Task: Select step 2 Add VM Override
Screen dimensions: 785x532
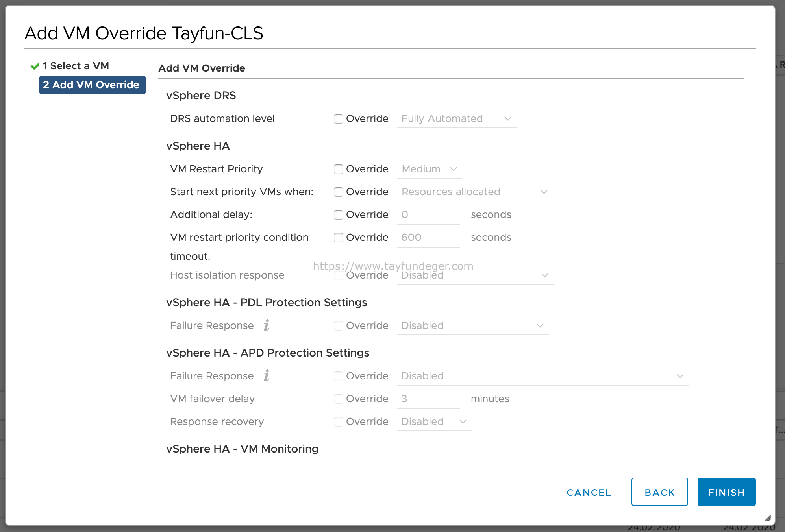Action: pos(92,85)
